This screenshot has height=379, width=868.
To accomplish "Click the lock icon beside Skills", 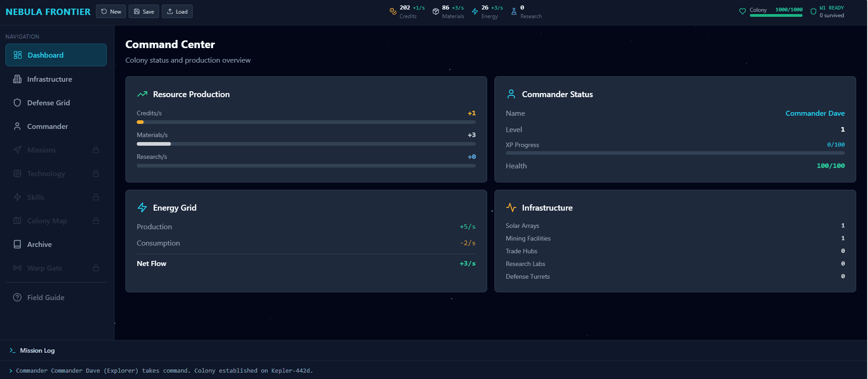I will 96,197.
